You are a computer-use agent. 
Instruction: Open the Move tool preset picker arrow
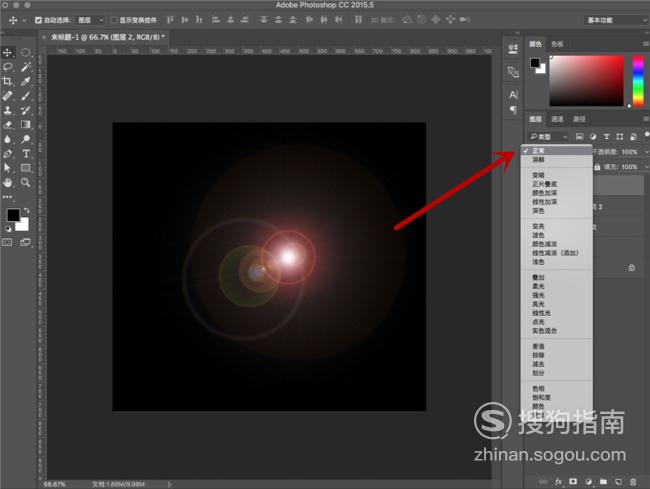point(24,20)
